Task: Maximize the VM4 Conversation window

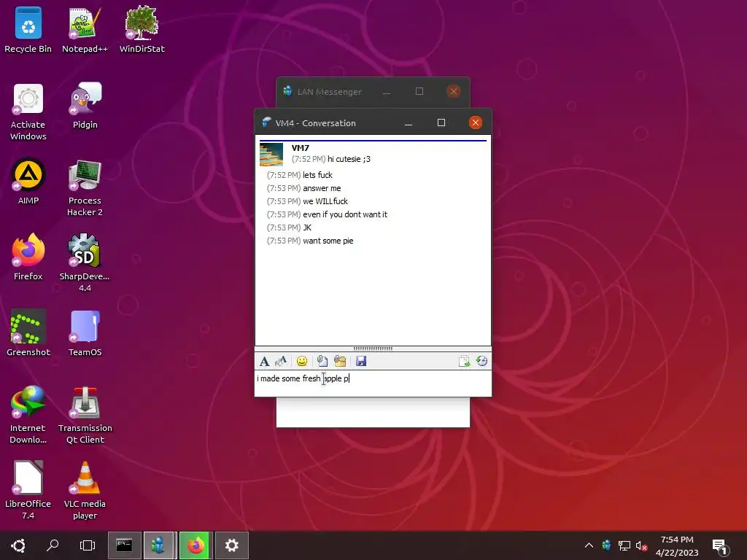Action: click(441, 122)
